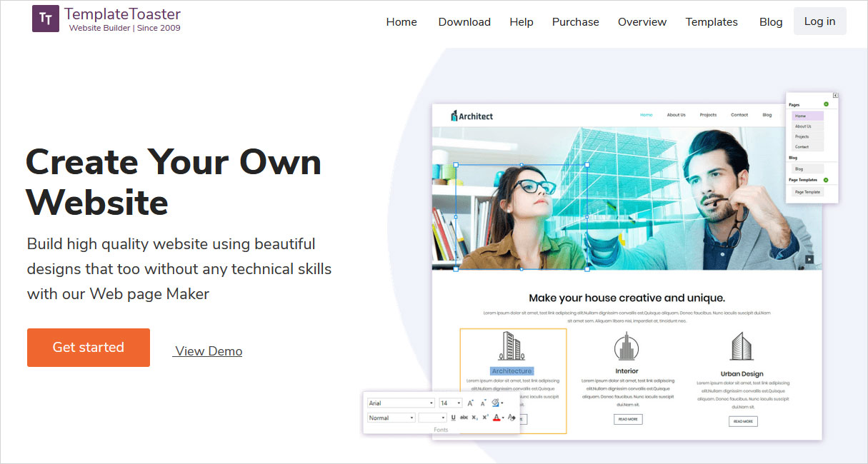Collapse the Pages panel using arrow icon
The image size is (868, 464).
[x=835, y=95]
